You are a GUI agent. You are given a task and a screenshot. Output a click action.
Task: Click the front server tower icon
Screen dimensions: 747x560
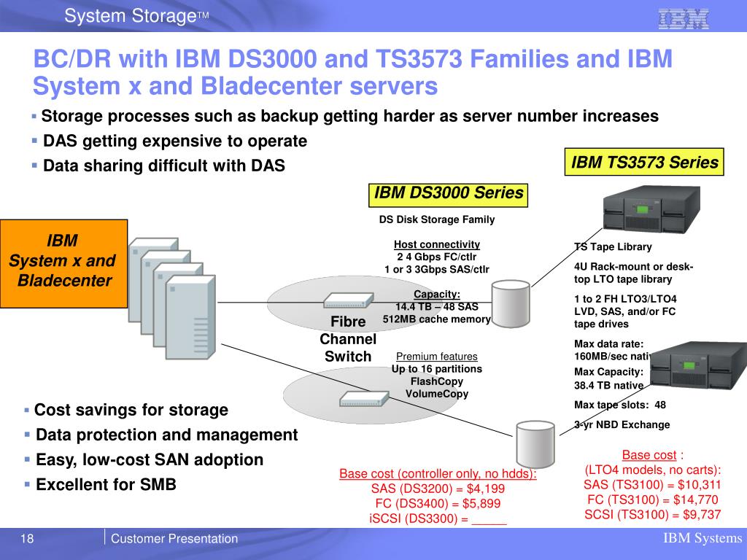pos(190,317)
